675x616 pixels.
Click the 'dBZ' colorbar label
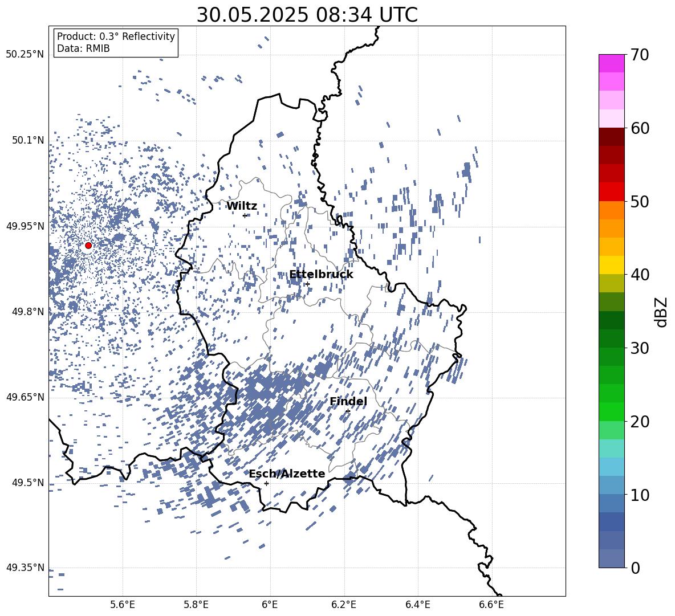[x=662, y=312]
